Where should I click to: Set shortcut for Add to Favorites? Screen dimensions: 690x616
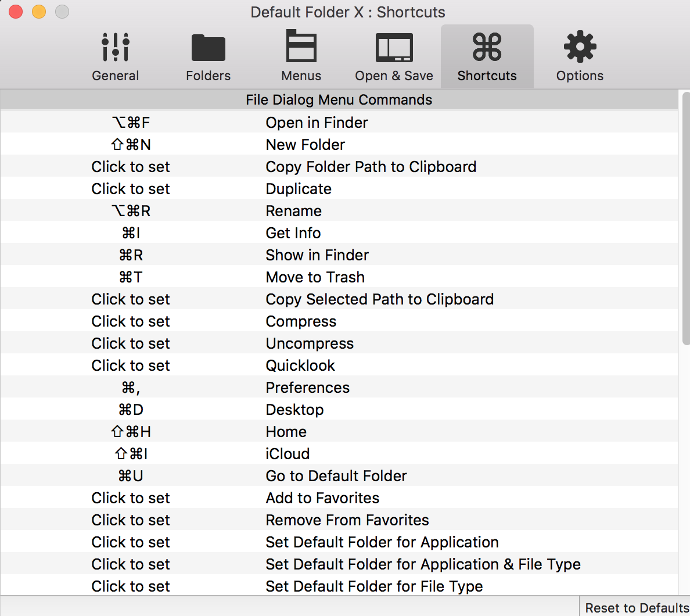coord(131,498)
